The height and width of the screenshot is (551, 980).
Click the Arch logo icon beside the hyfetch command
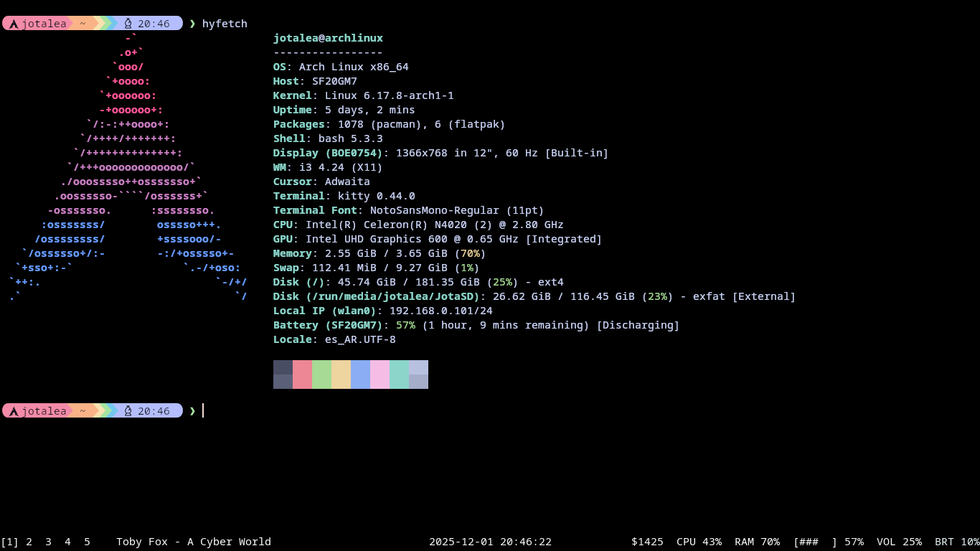click(x=14, y=24)
